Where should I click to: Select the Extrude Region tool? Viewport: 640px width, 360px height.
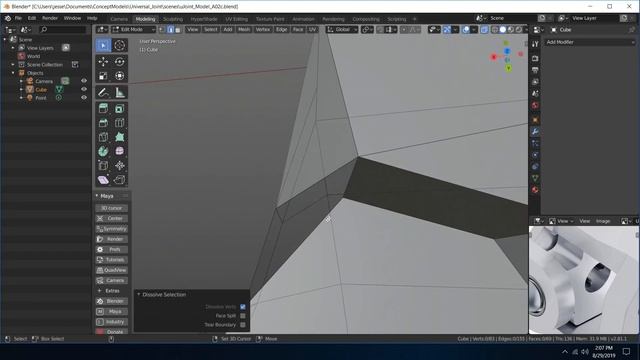(103, 109)
